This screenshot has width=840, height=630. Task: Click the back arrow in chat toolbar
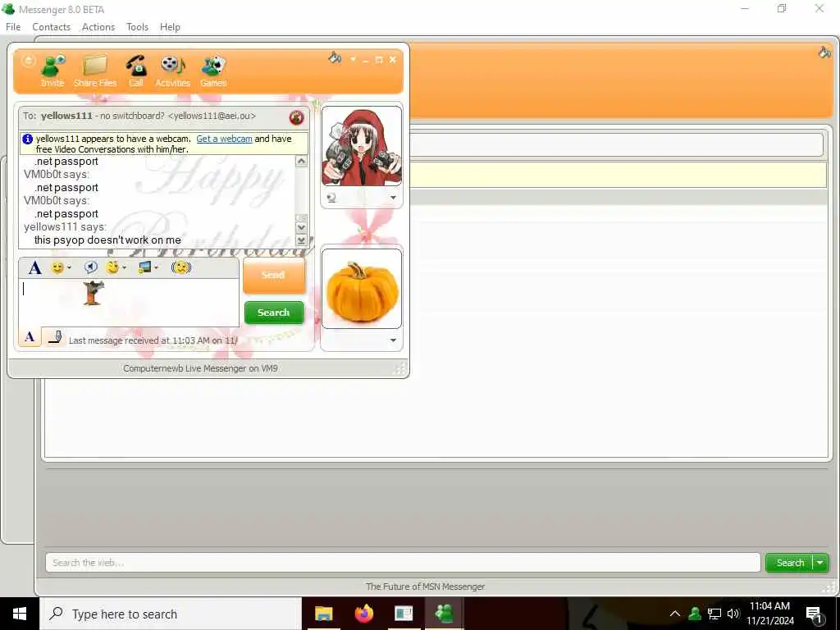[29, 61]
